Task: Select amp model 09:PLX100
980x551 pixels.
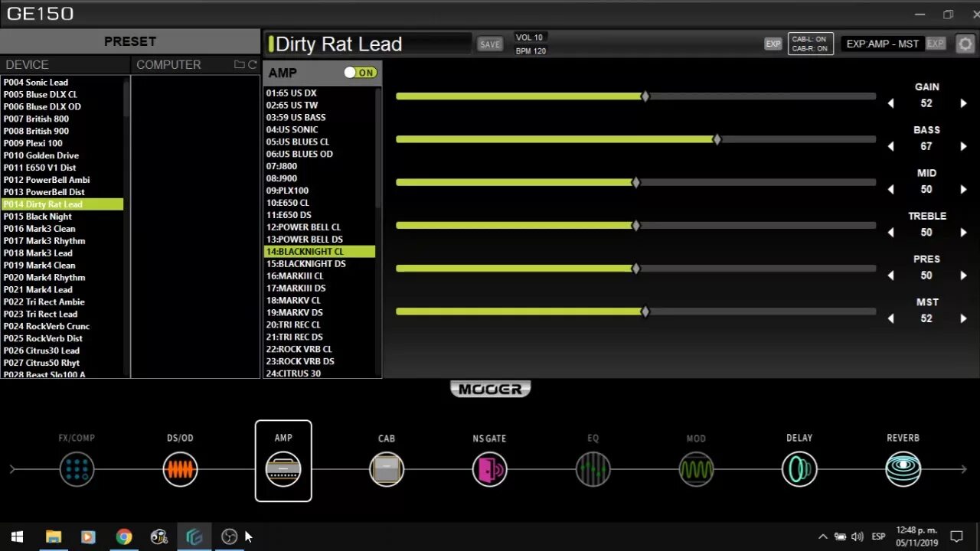Action: tap(319, 191)
